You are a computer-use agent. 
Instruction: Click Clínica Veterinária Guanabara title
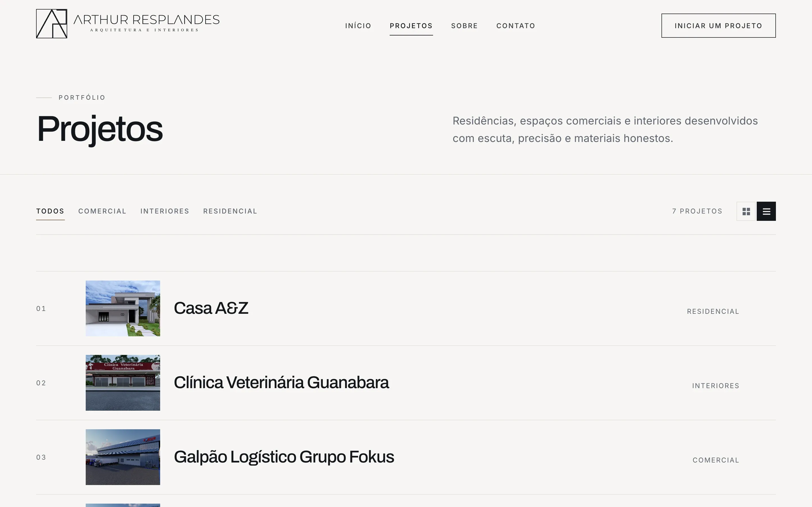(281, 383)
